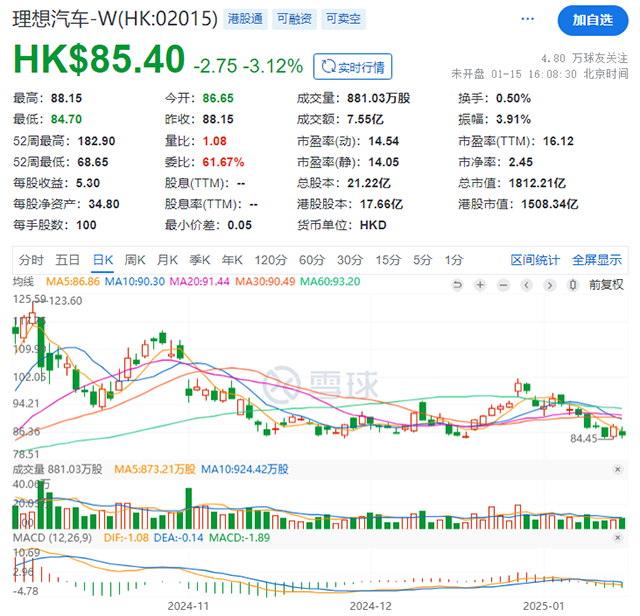Click the MA20:91.44 legend label

tap(200, 282)
